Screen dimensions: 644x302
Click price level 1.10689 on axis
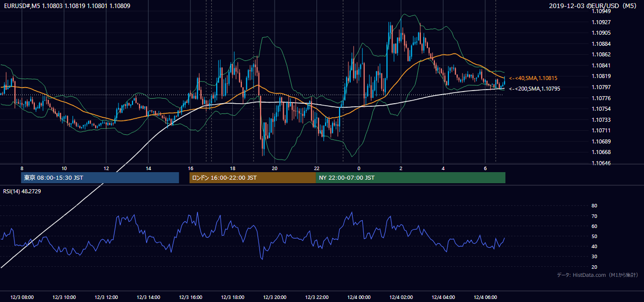pos(601,141)
